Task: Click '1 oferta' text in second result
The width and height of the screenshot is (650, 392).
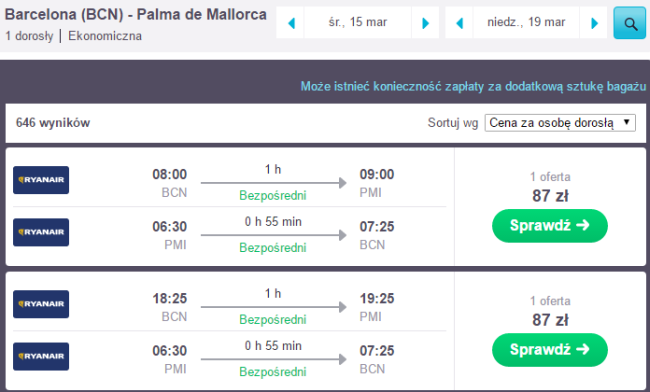Action: point(550,301)
